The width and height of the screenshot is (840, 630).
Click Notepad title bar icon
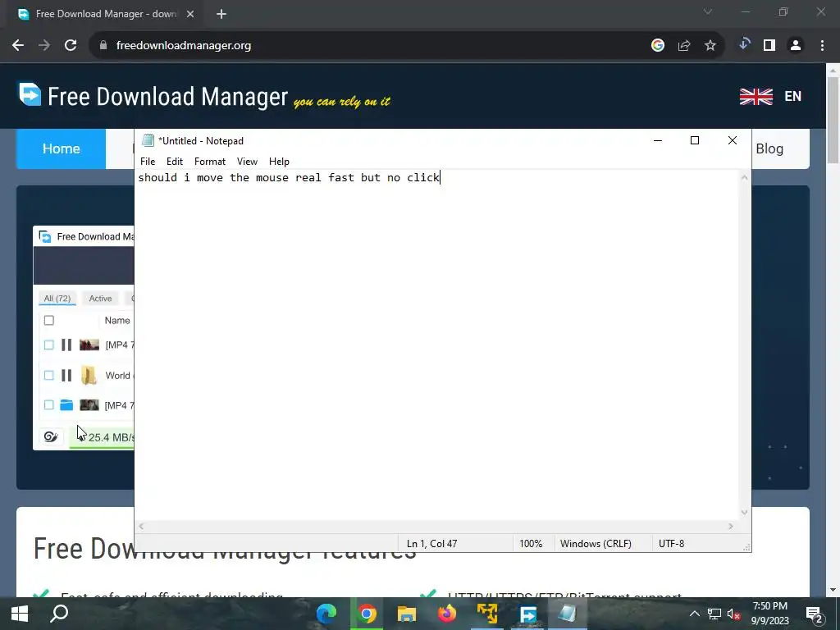coord(148,141)
